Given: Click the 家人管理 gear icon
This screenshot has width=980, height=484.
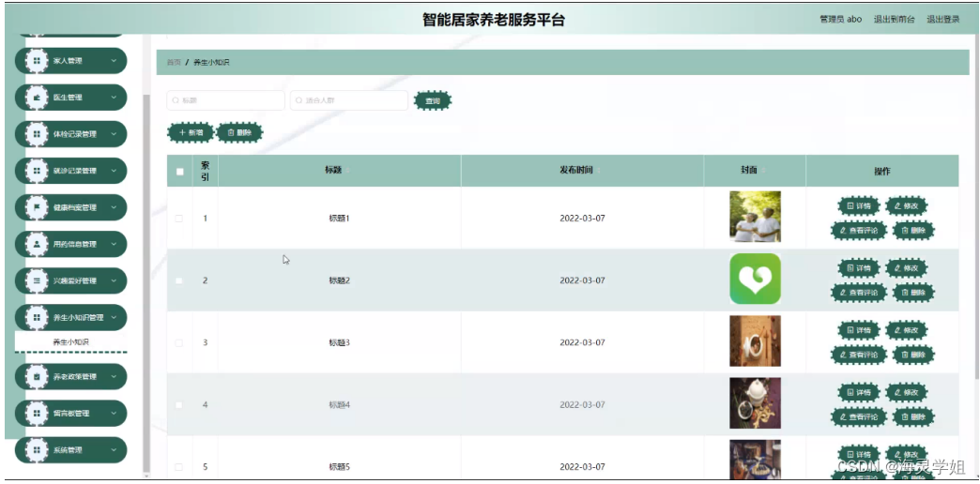Looking at the screenshot, I should (x=37, y=61).
